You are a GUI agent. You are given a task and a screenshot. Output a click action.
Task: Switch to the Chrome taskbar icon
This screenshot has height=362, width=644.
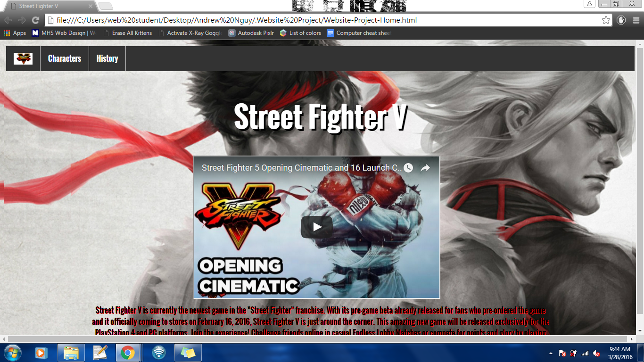coord(128,353)
